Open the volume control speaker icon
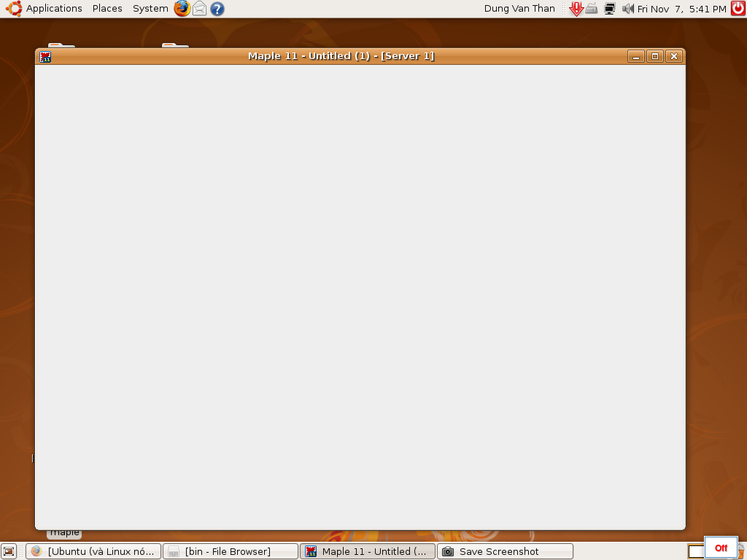 (x=628, y=9)
